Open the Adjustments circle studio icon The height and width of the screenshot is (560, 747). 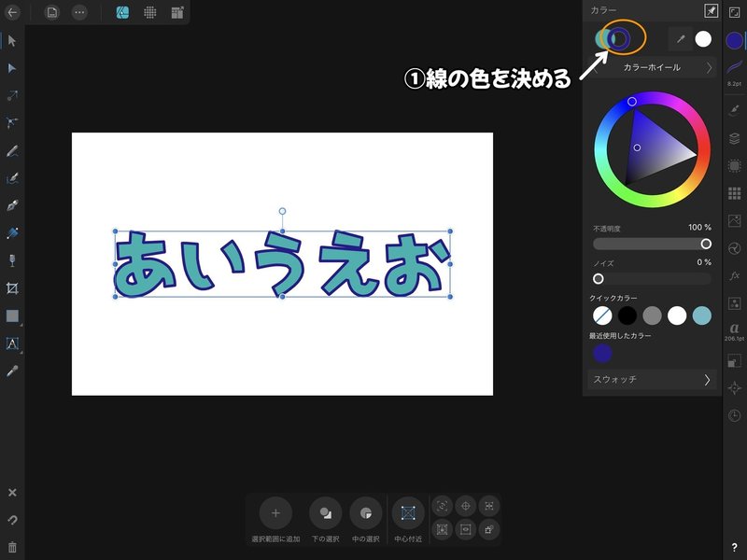tap(734, 248)
